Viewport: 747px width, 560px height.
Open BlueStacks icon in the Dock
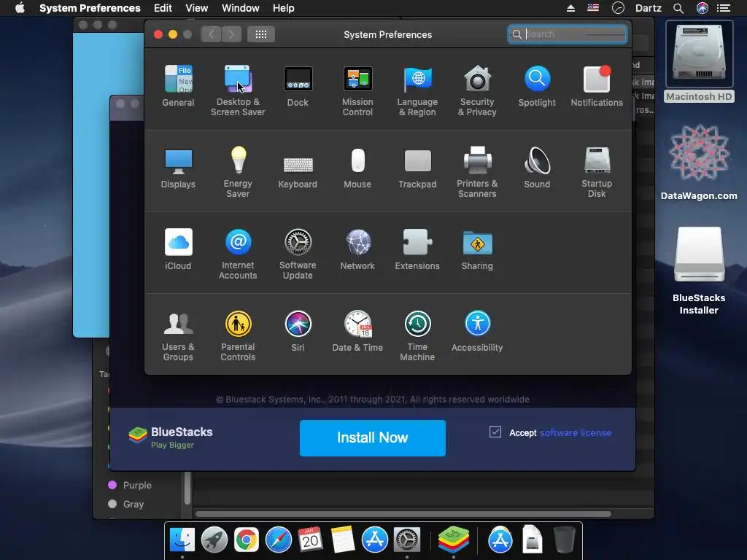[454, 540]
